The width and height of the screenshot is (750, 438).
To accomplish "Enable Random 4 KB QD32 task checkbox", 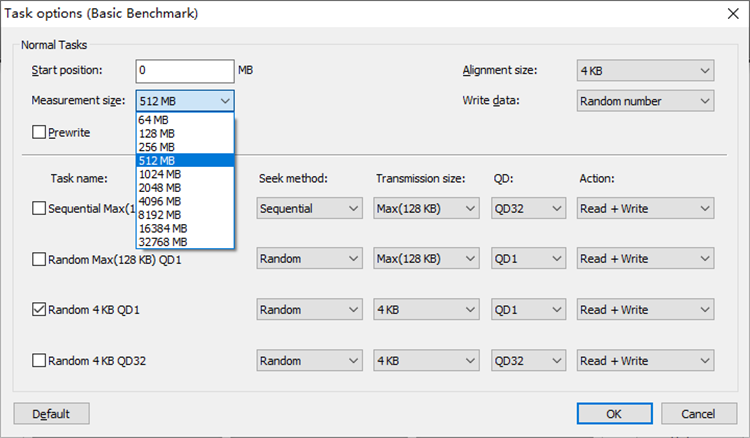I will (39, 360).
